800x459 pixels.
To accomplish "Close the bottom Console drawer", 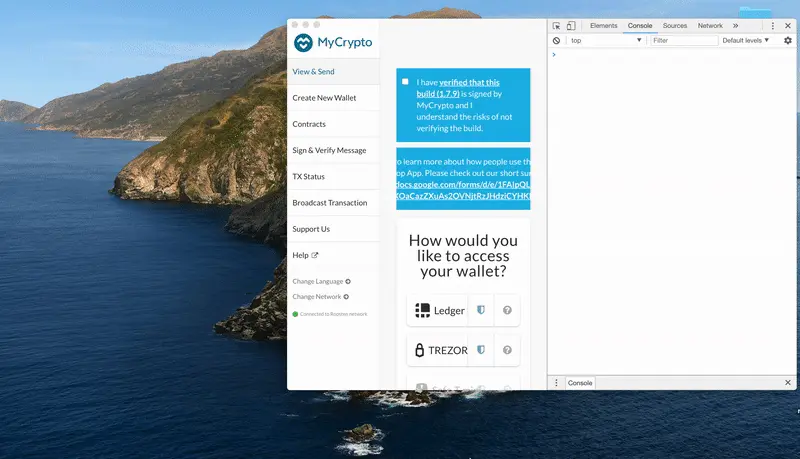I will (788, 382).
